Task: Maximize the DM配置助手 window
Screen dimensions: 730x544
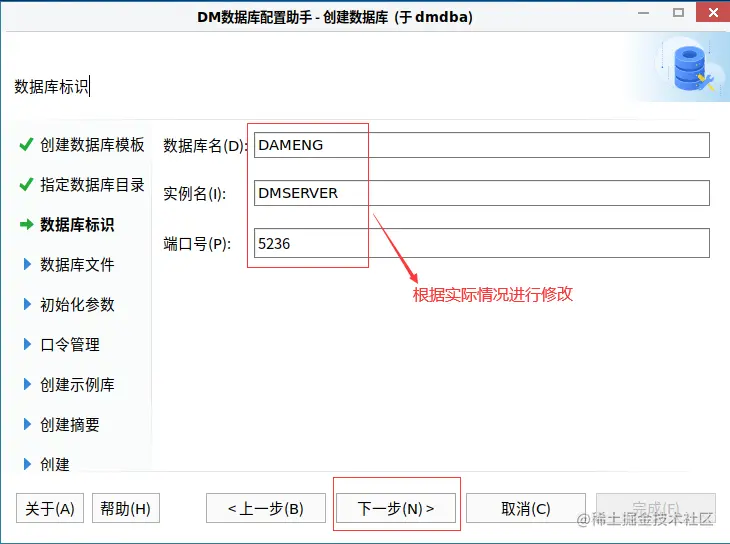Action: pyautogui.click(x=678, y=13)
